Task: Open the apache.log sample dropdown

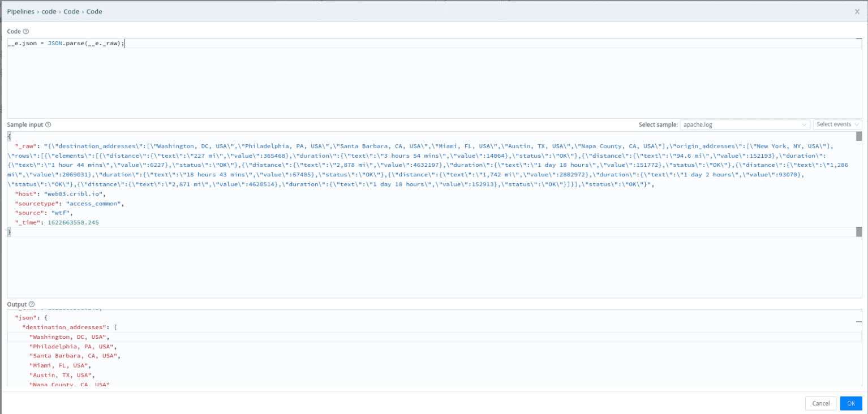Action: (745, 124)
